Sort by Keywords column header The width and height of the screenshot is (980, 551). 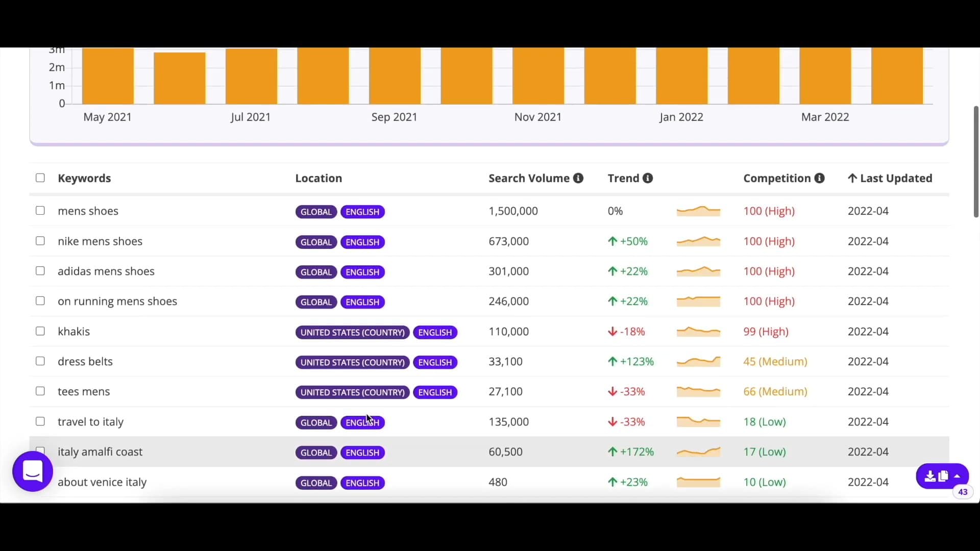pos(84,178)
